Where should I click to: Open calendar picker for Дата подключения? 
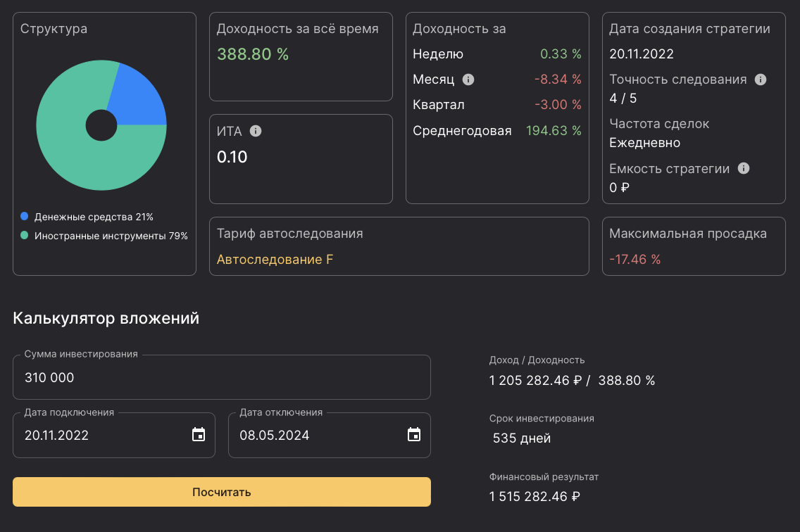199,435
